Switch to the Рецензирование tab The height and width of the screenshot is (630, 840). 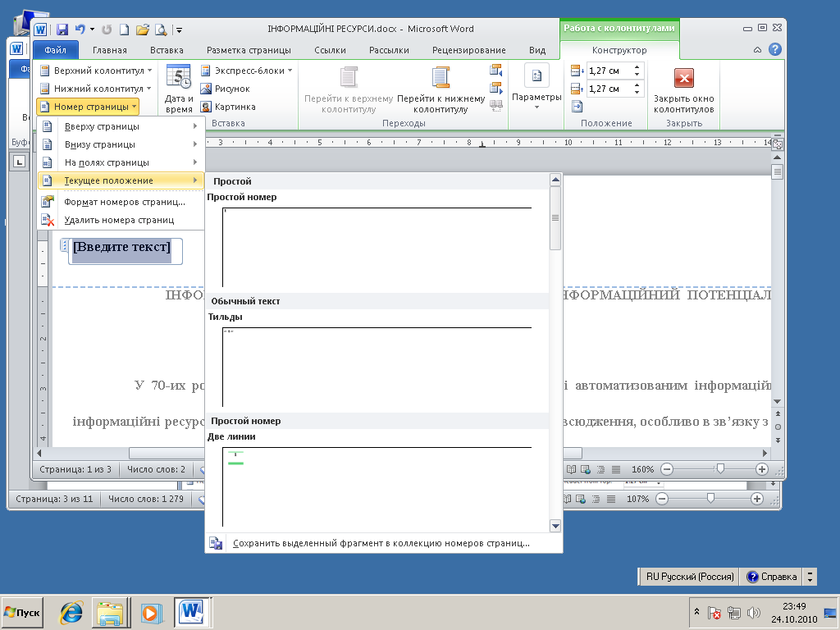click(468, 50)
